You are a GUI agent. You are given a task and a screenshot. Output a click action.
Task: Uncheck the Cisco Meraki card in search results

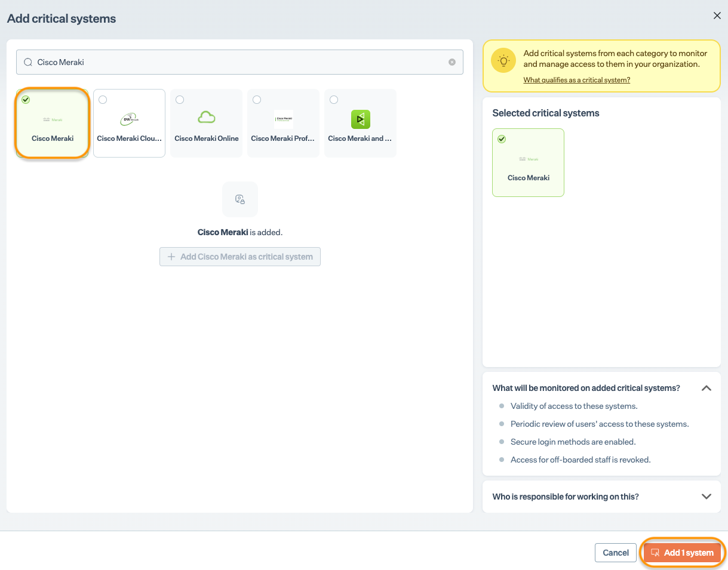click(26, 100)
